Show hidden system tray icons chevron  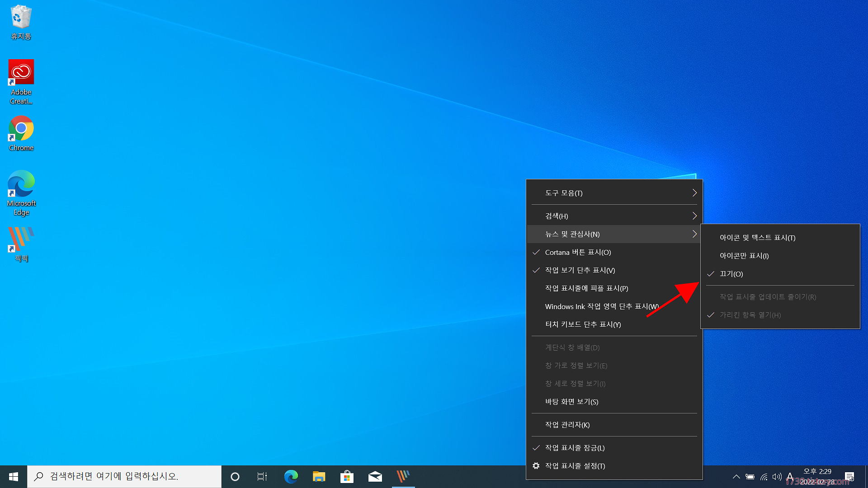[736, 476]
